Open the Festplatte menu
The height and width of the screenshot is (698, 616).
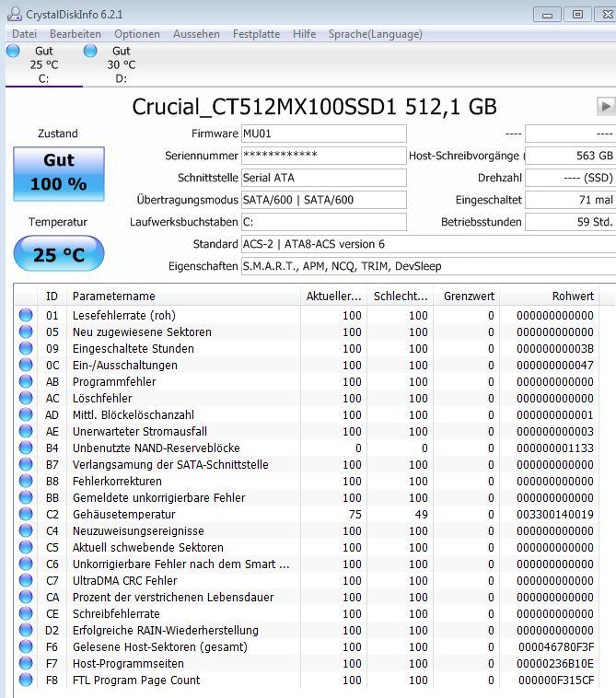256,34
